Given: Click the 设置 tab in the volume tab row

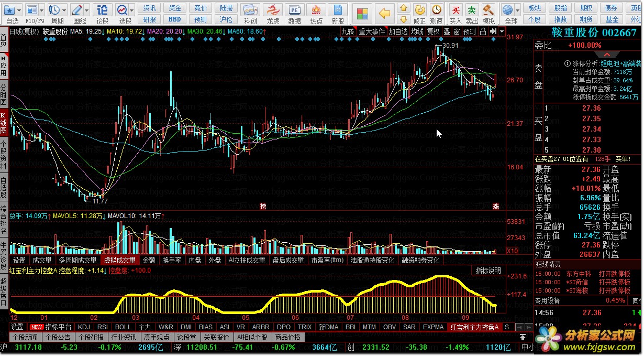Looking at the screenshot, I should click(19, 260).
